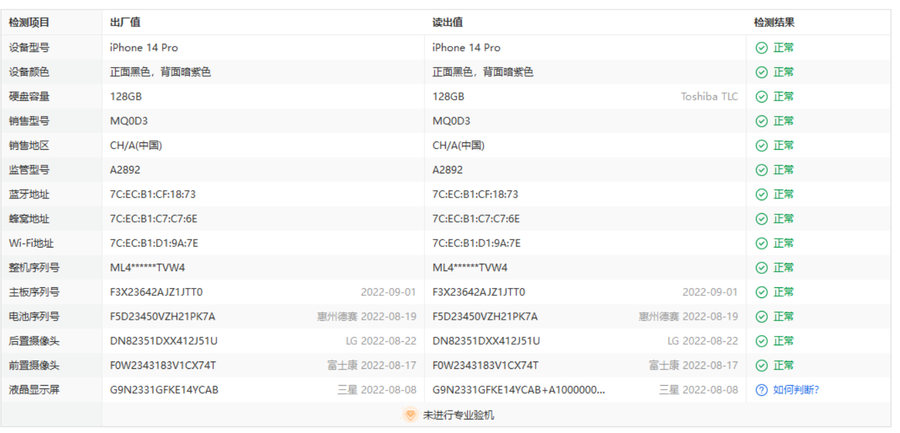Open the 如何判断? link

[x=796, y=390]
